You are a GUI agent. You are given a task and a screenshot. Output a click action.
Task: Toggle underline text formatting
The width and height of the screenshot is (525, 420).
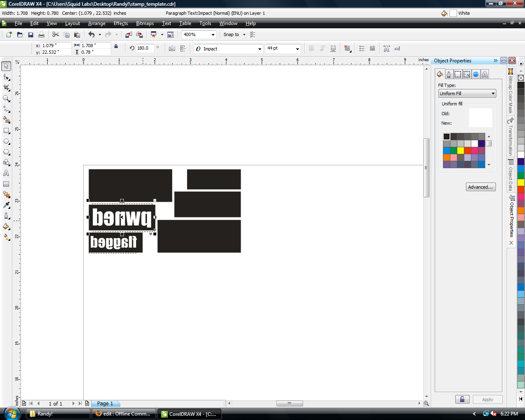pos(333,48)
